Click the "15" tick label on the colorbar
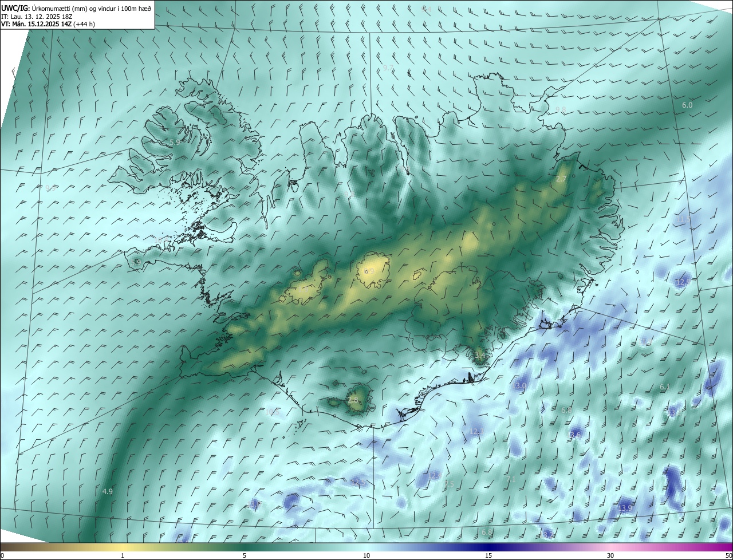Viewport: 733px width, 560px height. click(488, 555)
